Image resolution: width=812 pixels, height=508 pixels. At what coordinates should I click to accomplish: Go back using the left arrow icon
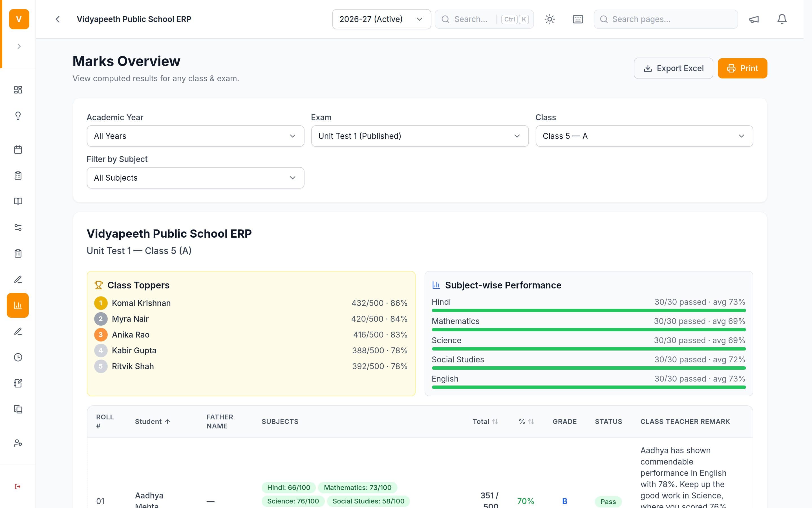[58, 19]
